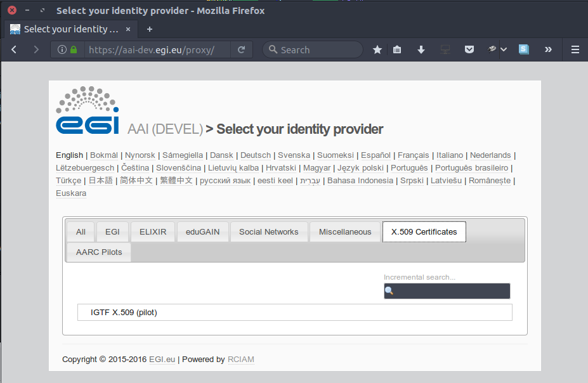Open the AARC Pilots tab
Screen dimensions: 588x383
[x=99, y=252]
